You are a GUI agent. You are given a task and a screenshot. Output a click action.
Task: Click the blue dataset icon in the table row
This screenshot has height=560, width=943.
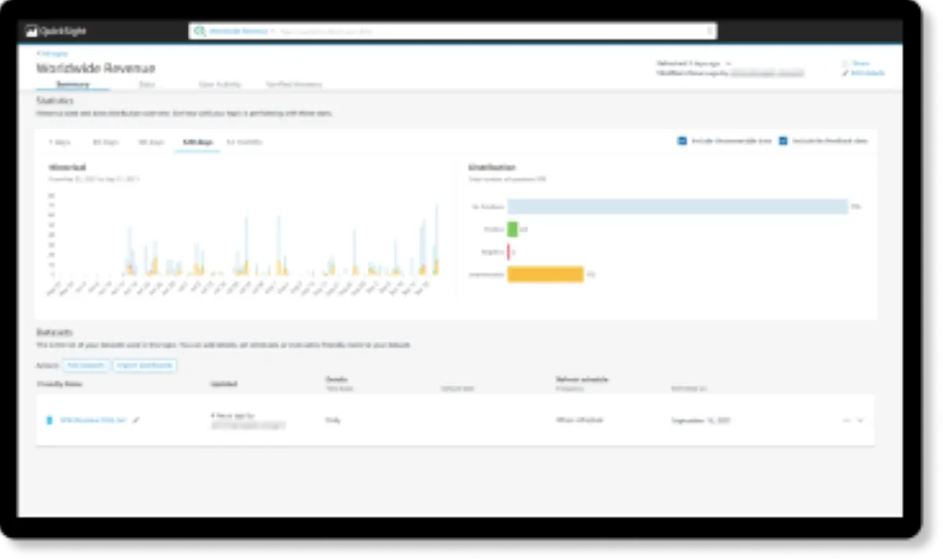pos(50,420)
